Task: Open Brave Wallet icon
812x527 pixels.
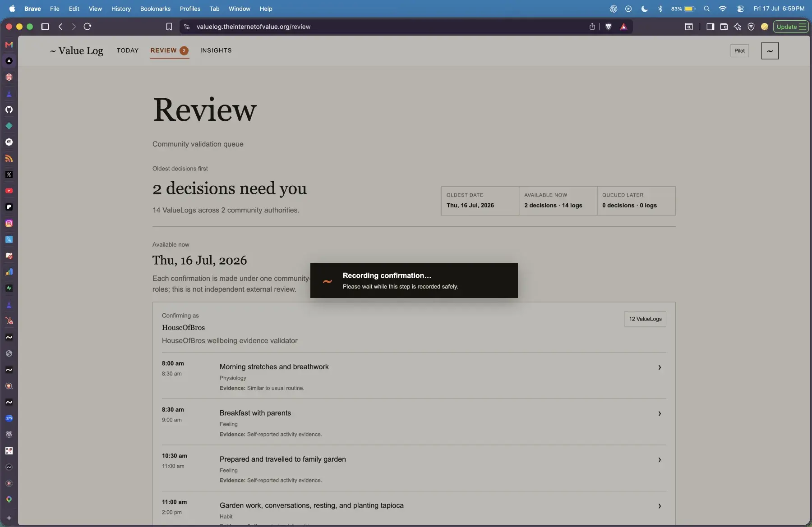Action: (x=724, y=27)
